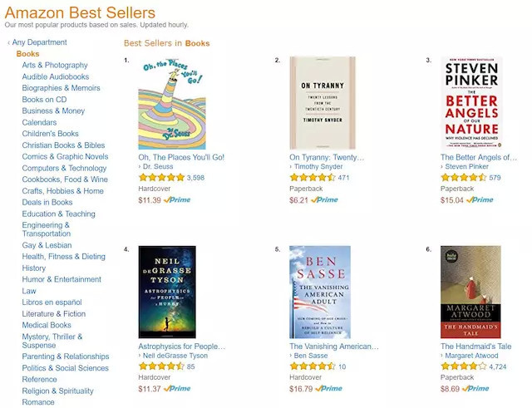Browse the Cookbooks, Food & Wine category
This screenshot has height=408, width=532.
click(x=65, y=179)
